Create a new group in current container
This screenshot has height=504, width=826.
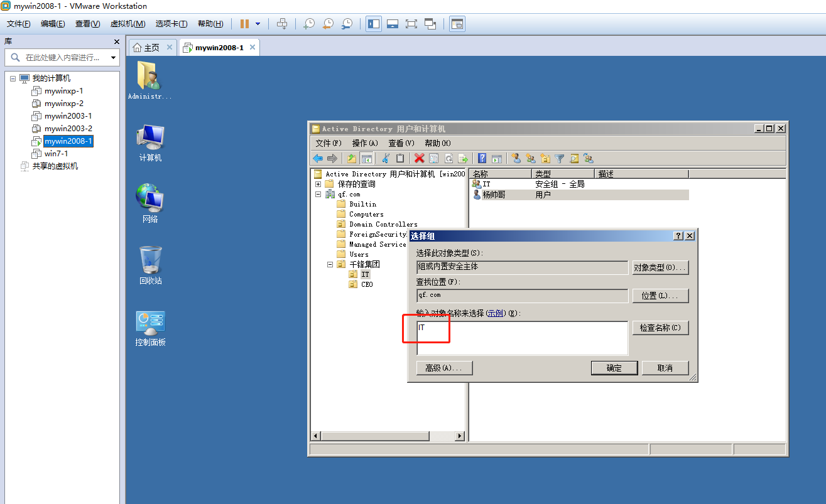[x=531, y=159]
